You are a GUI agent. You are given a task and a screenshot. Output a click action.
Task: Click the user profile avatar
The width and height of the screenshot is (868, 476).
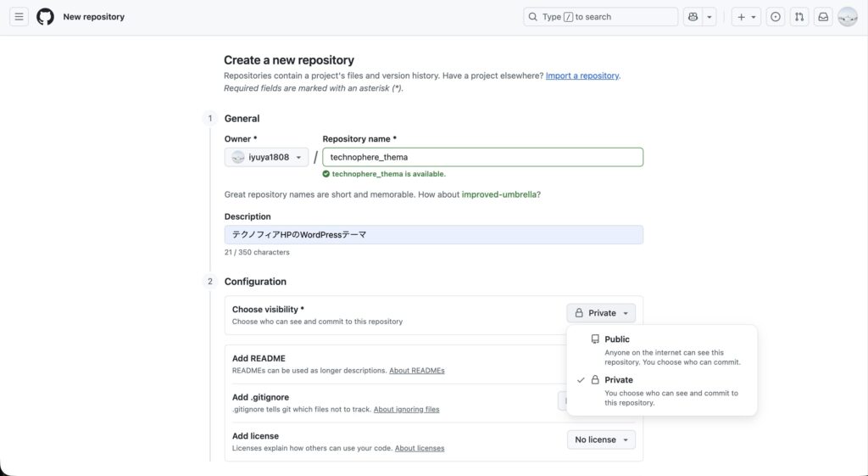click(x=848, y=17)
